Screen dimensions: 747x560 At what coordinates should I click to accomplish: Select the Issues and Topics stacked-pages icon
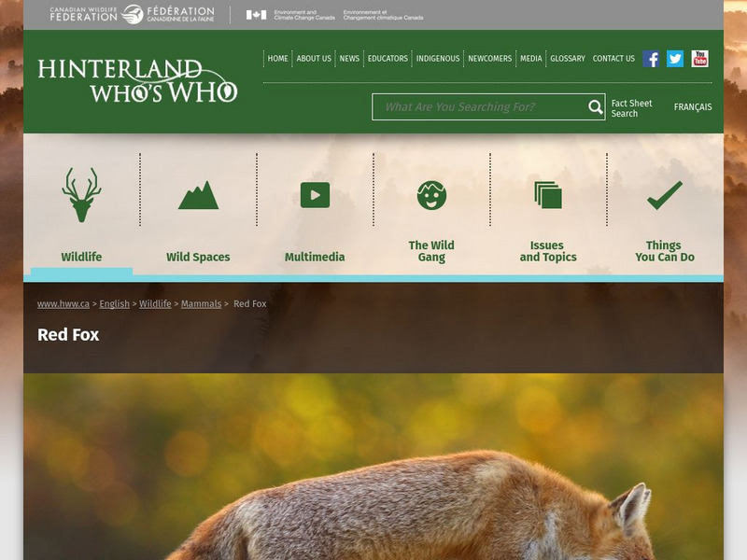pos(547,193)
